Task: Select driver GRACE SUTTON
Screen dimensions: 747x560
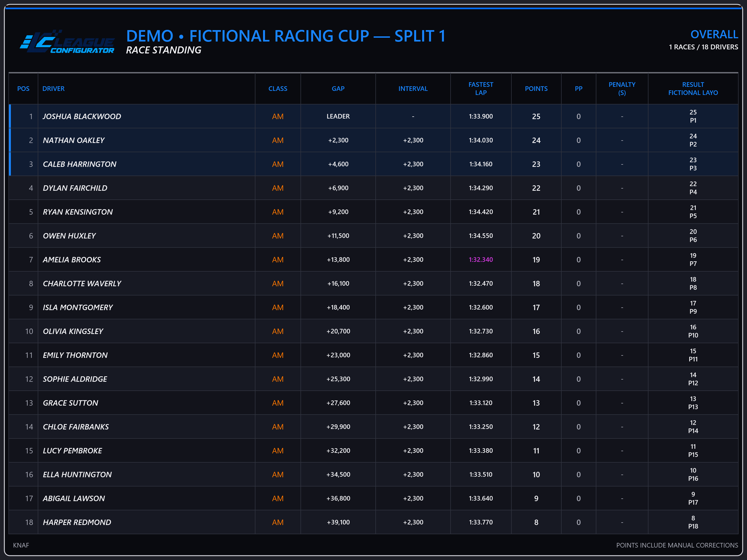Action: pyautogui.click(x=70, y=403)
